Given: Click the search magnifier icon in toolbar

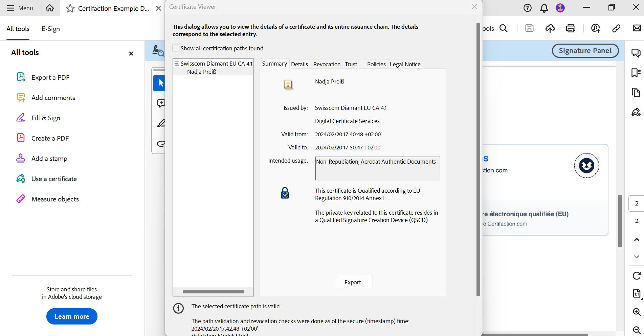Looking at the screenshot, I should [504, 28].
